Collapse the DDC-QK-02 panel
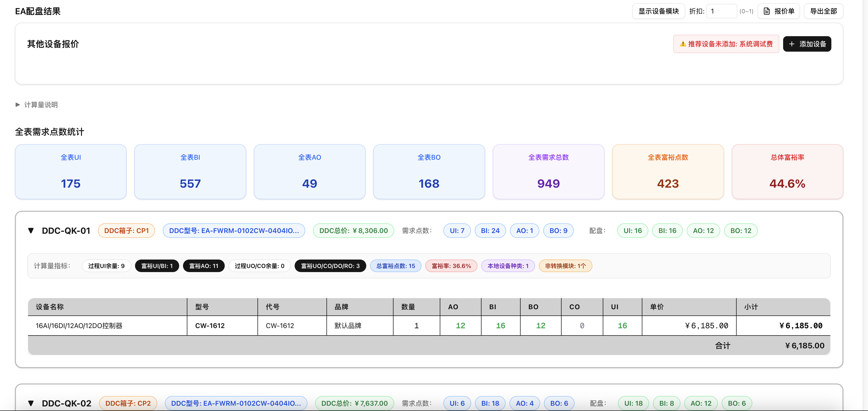Viewport: 868px width, 411px height. coord(31,403)
